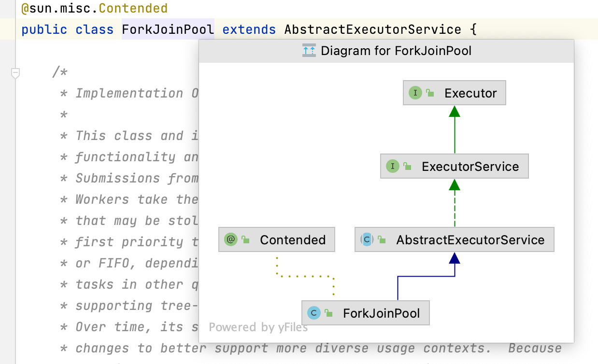Collapse the Implementation Overview comment block
Viewport: 598px width, 364px height.
pyautogui.click(x=15, y=73)
